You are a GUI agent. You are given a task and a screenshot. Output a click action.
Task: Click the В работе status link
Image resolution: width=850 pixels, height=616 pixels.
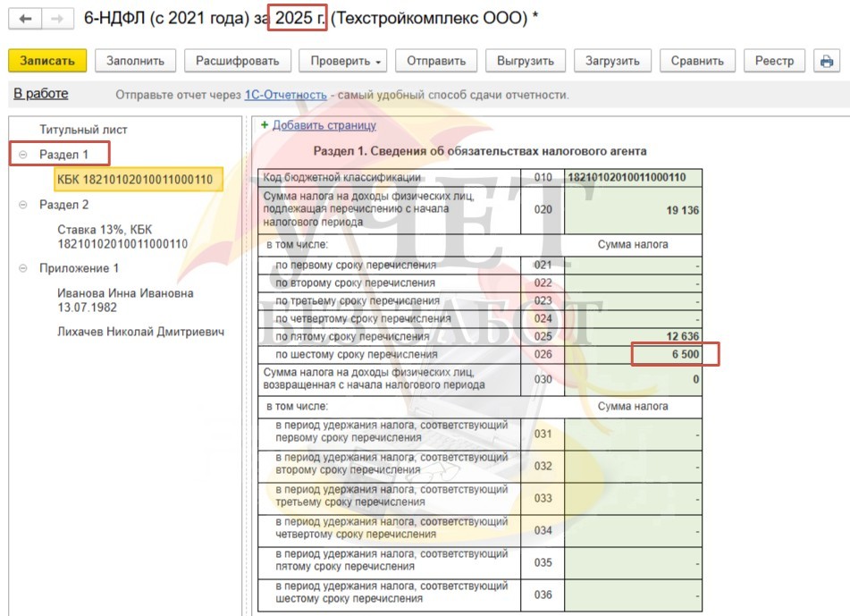click(40, 94)
